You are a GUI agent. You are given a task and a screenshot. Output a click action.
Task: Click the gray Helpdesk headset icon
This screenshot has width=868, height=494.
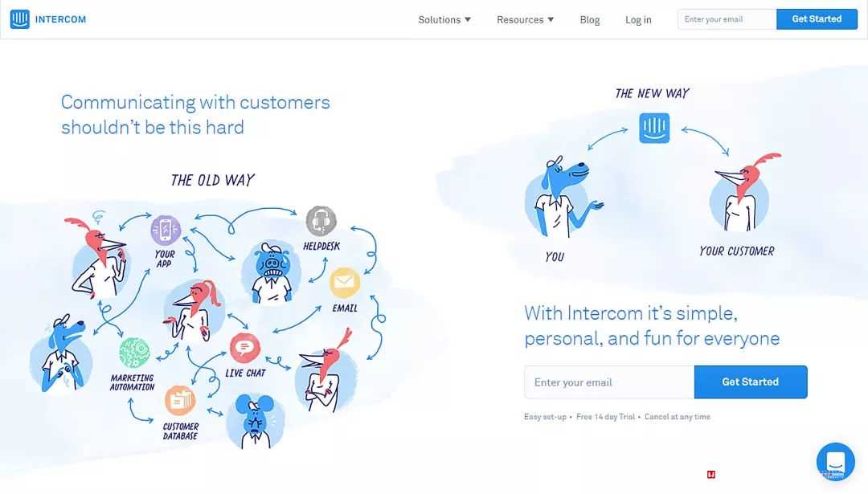[x=321, y=221]
